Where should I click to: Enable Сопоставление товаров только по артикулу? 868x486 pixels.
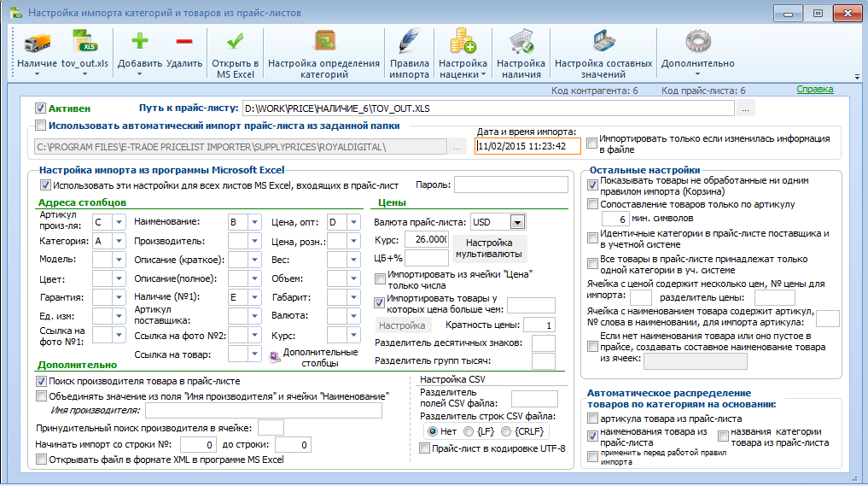tap(592, 204)
